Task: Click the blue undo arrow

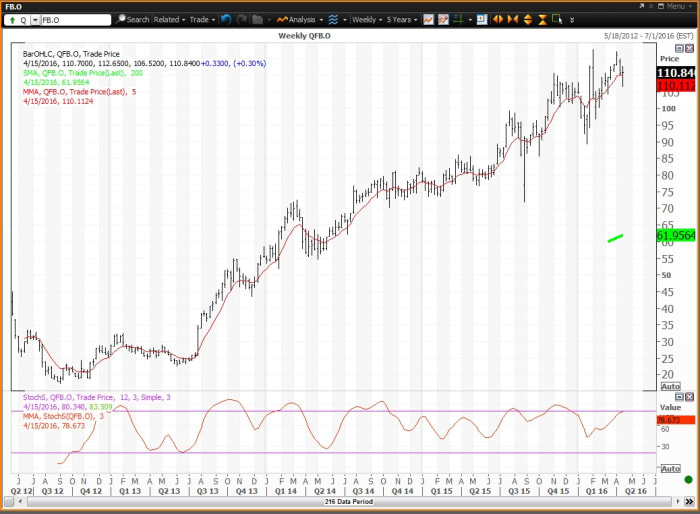Action: 226,19
